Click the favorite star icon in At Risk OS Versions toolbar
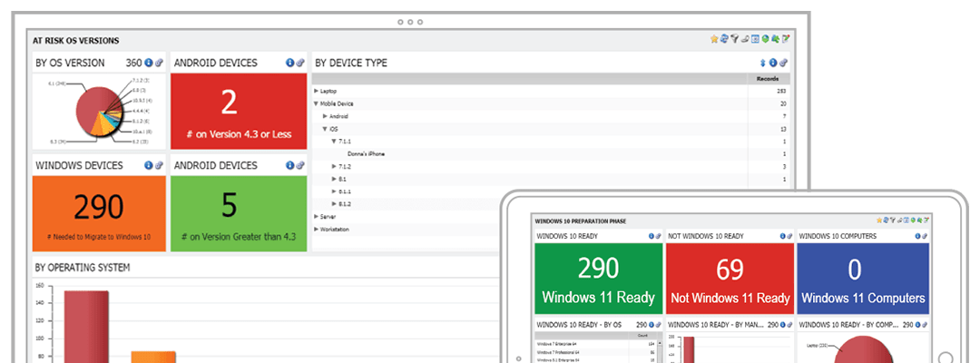This screenshot has height=363, width=980. [714, 39]
